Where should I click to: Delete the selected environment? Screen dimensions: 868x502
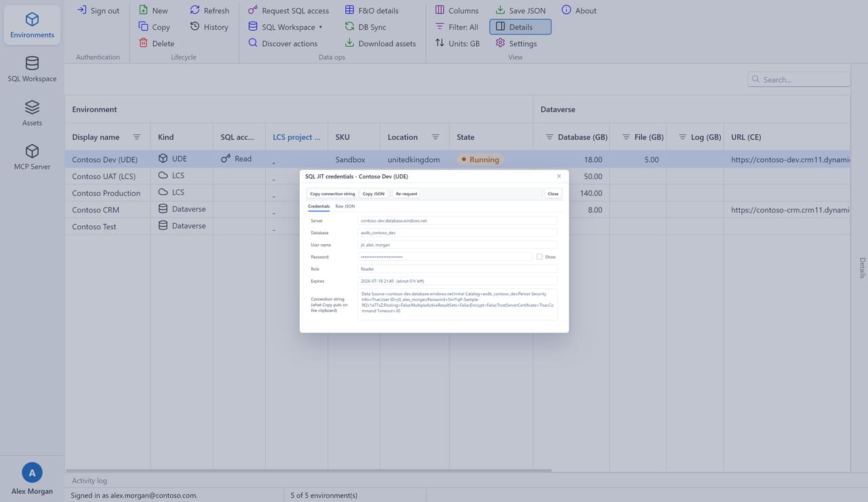156,43
